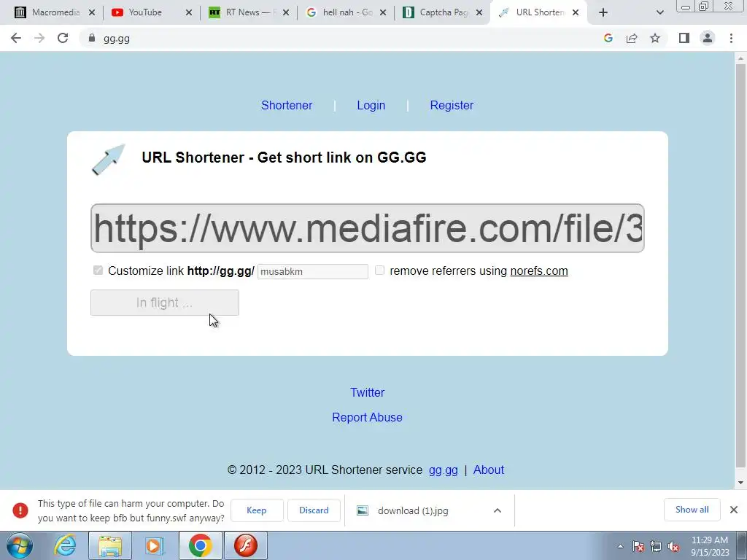Image resolution: width=747 pixels, height=560 pixels.
Task: Open Chrome three-dot menu
Action: click(731, 38)
